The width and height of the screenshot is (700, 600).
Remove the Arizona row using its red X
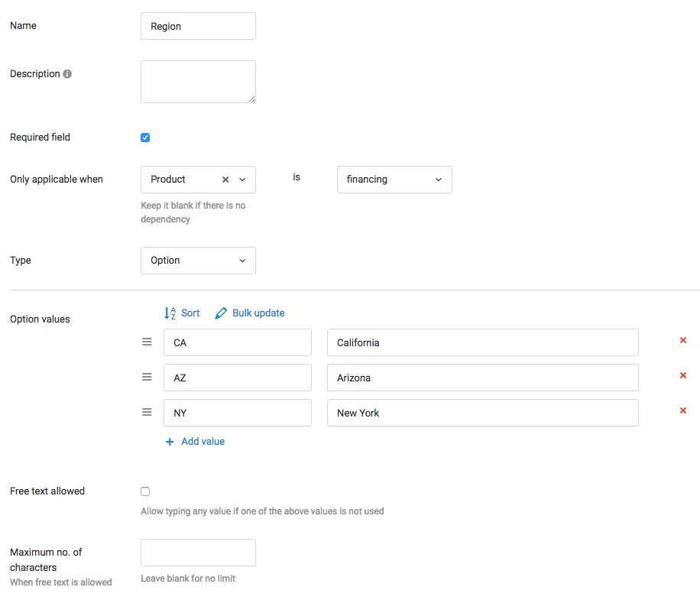click(682, 375)
